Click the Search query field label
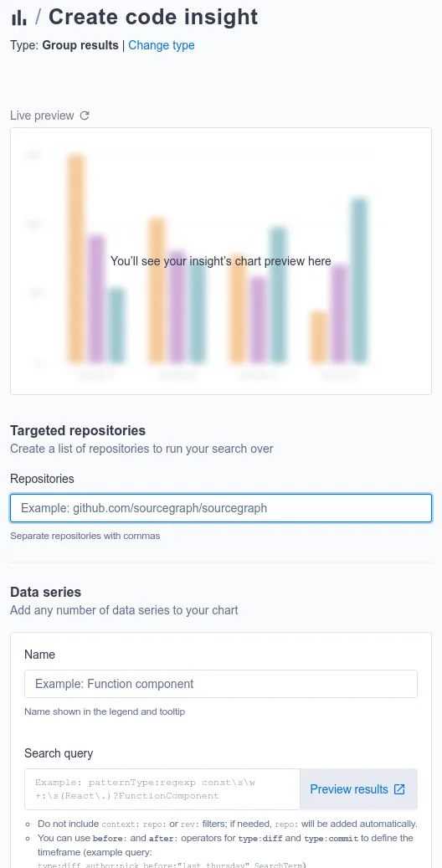442x868 pixels. (59, 753)
